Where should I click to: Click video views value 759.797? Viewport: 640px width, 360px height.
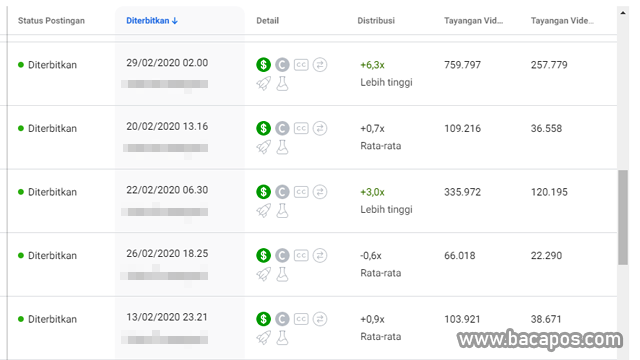click(x=462, y=65)
